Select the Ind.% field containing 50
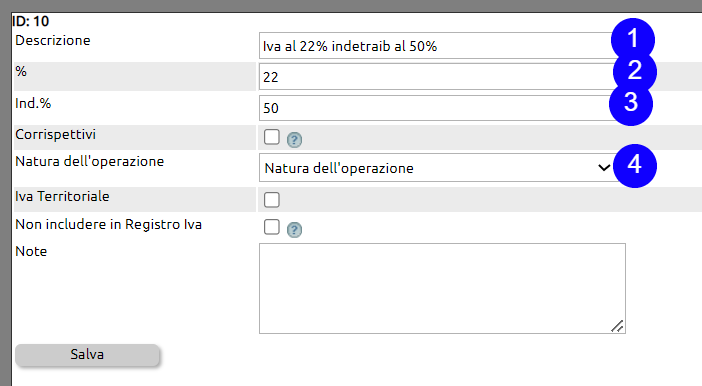This screenshot has height=386, width=702. click(x=438, y=108)
